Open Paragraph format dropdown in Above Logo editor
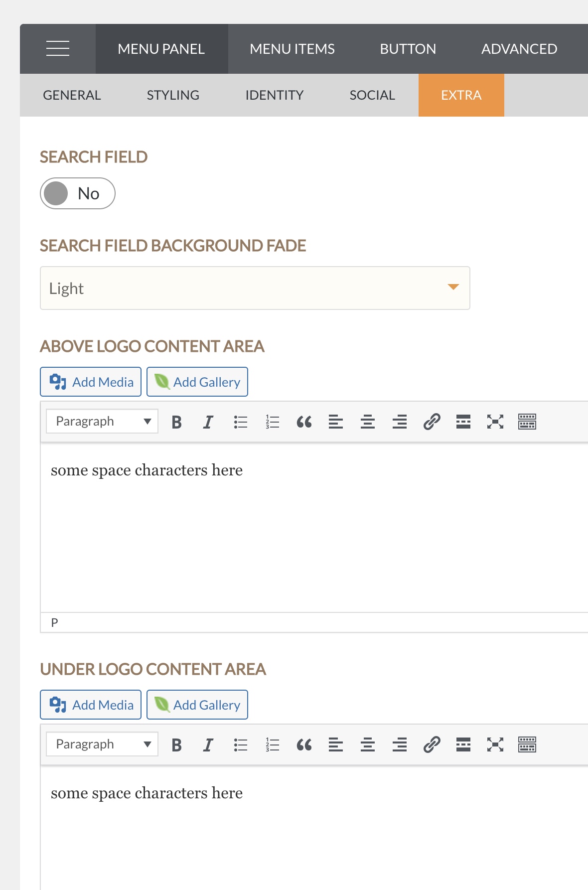588x890 pixels. (102, 421)
